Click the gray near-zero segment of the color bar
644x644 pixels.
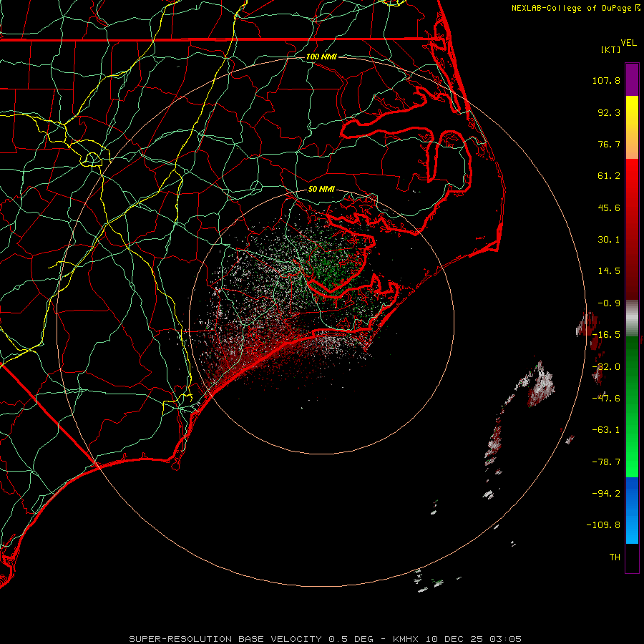tap(632, 318)
